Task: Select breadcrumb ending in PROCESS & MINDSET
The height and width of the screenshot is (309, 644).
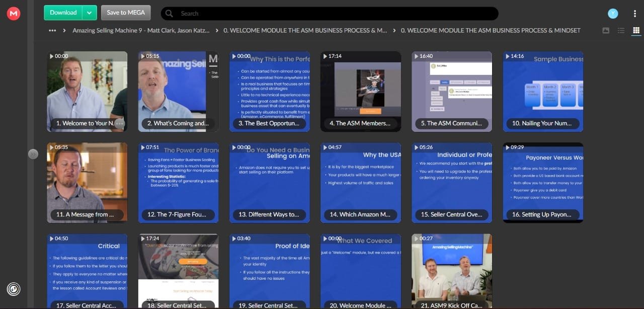Action: (x=491, y=31)
